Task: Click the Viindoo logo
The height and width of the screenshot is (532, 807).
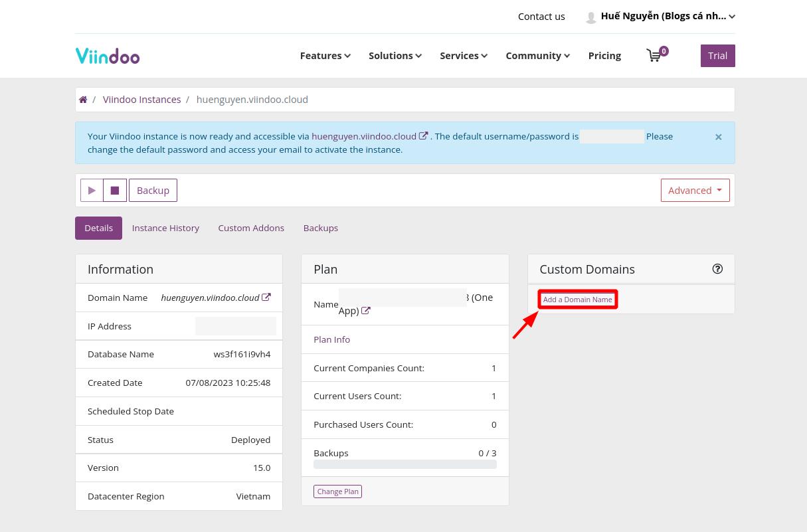Action: [x=107, y=56]
